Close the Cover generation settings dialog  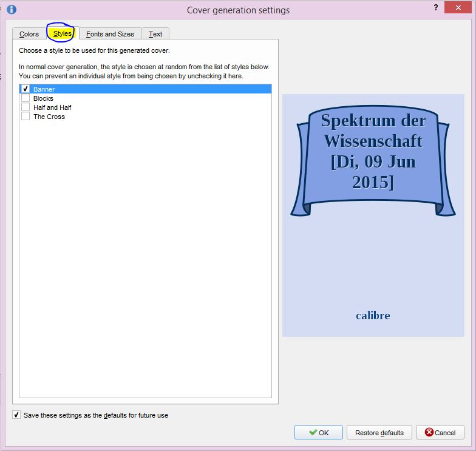click(x=458, y=7)
